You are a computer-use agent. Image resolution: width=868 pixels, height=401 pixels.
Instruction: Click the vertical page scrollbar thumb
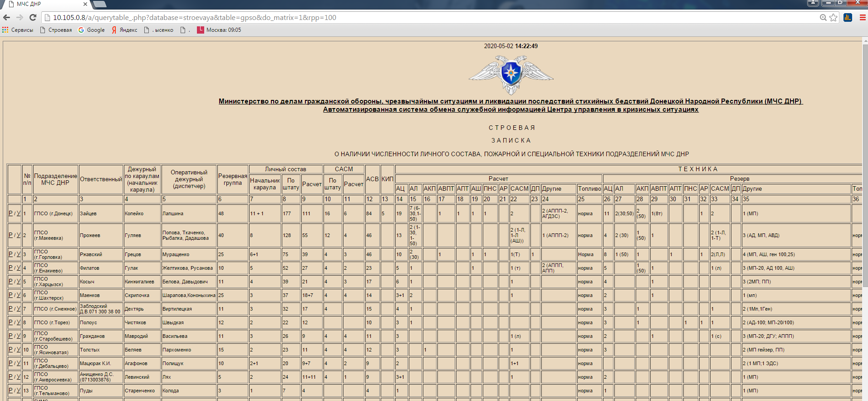tap(865, 166)
